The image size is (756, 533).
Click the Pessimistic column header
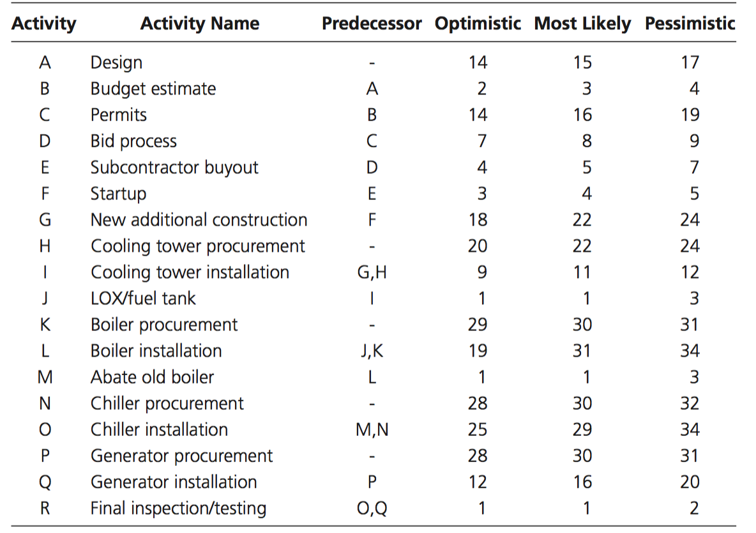pyautogui.click(x=690, y=24)
